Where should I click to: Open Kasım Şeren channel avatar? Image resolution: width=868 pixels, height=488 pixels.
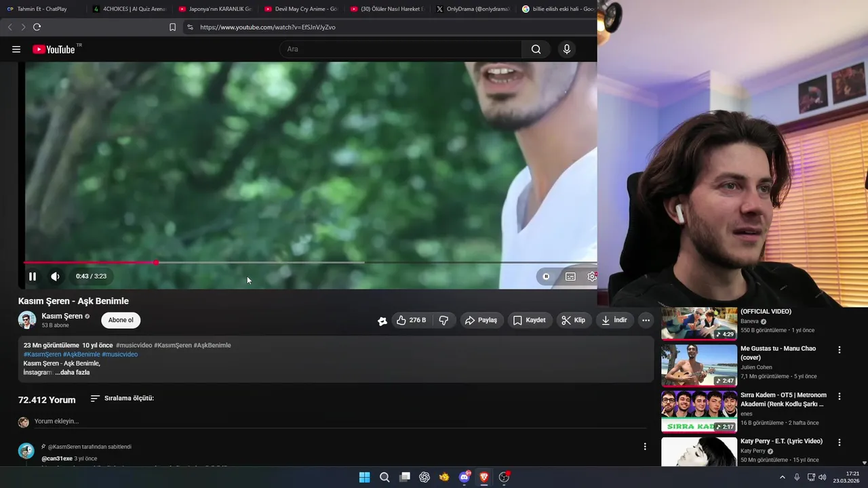click(27, 320)
